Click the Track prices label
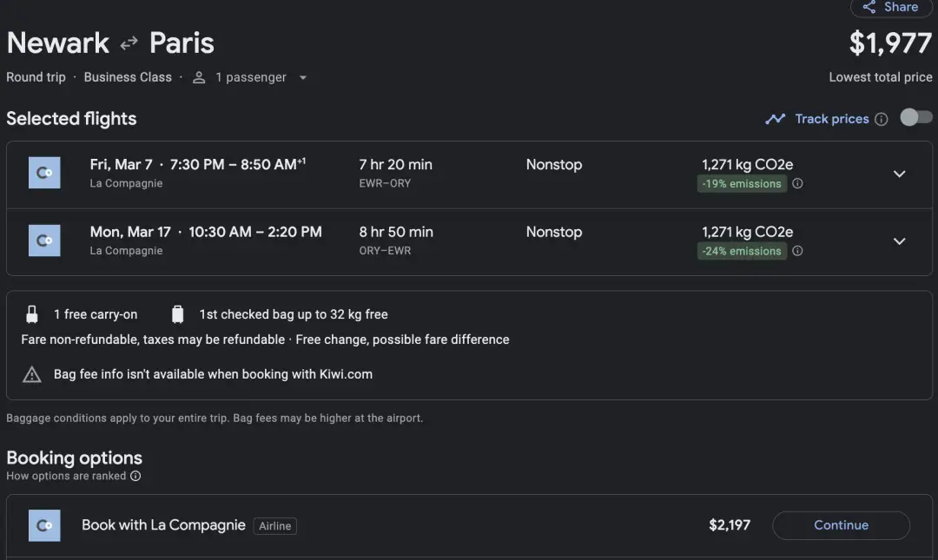 pos(831,119)
